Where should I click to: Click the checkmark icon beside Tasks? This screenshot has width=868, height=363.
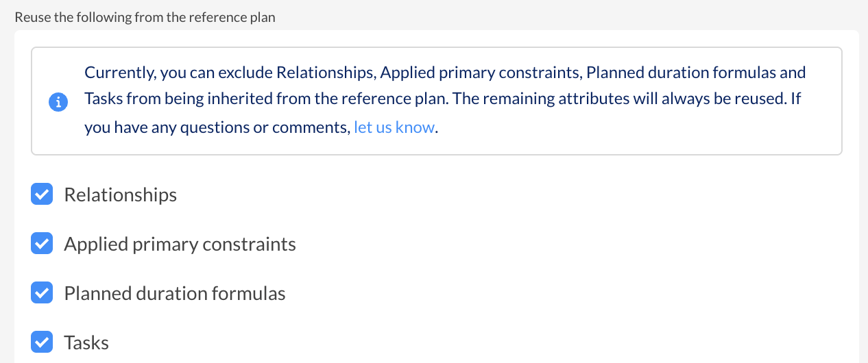click(x=42, y=342)
